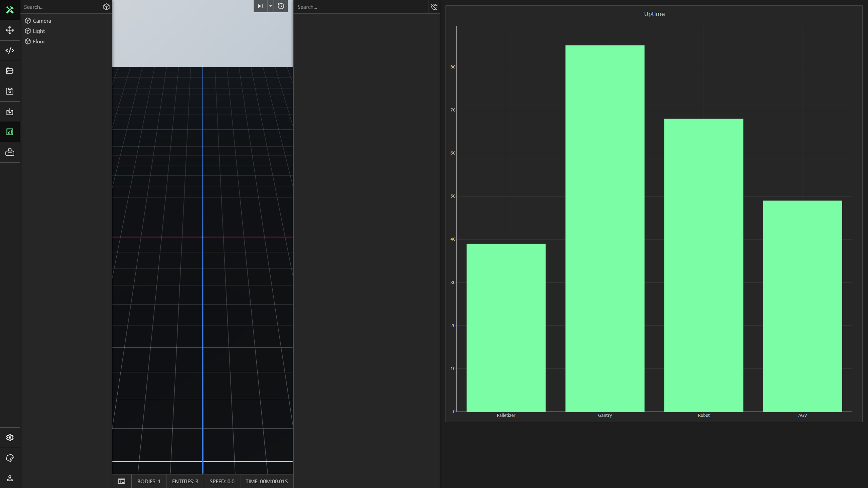
Task: Click the 50 y-axis tick label
Action: click(x=453, y=196)
